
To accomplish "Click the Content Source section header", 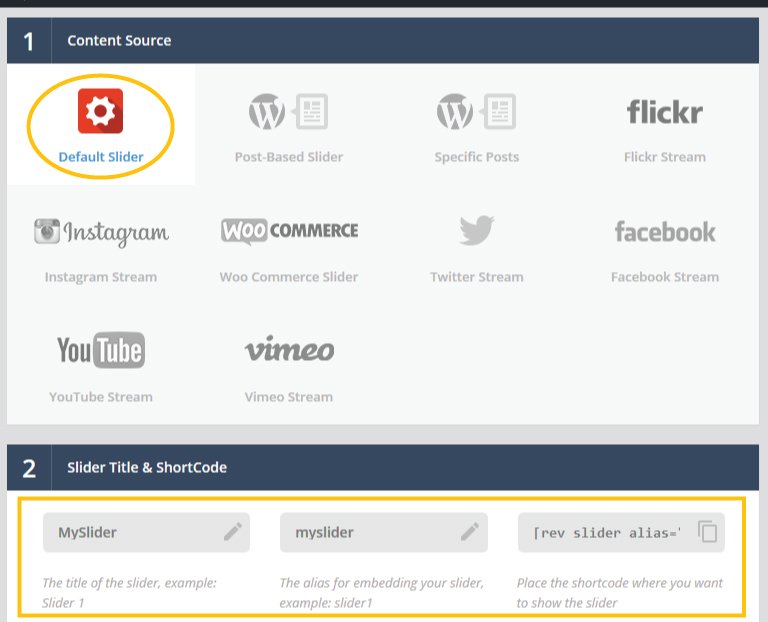I will point(383,41).
